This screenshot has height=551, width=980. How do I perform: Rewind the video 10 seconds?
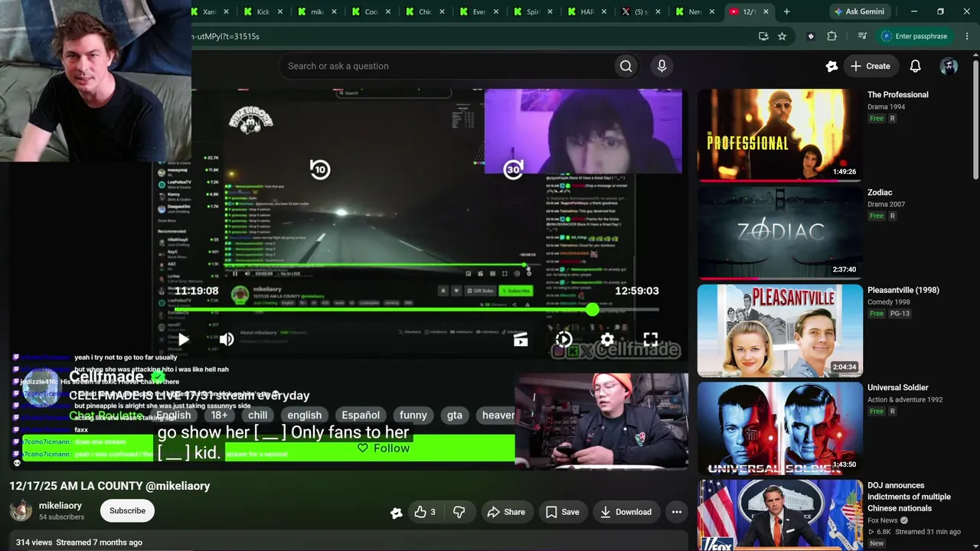(320, 169)
